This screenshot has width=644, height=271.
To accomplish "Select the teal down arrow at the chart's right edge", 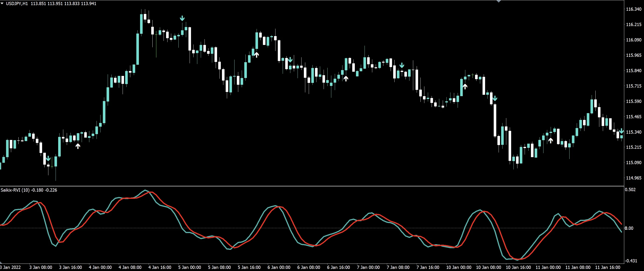I will tap(621, 131).
